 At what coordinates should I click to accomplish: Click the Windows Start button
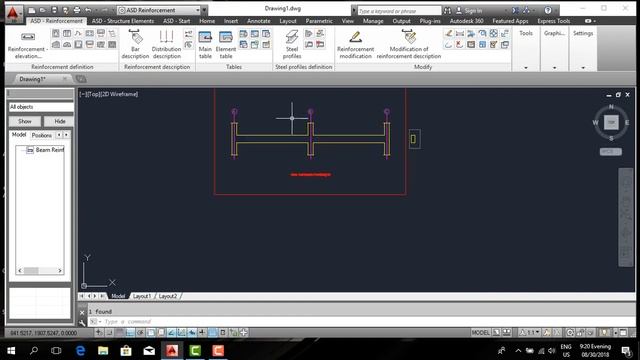tap(11, 350)
